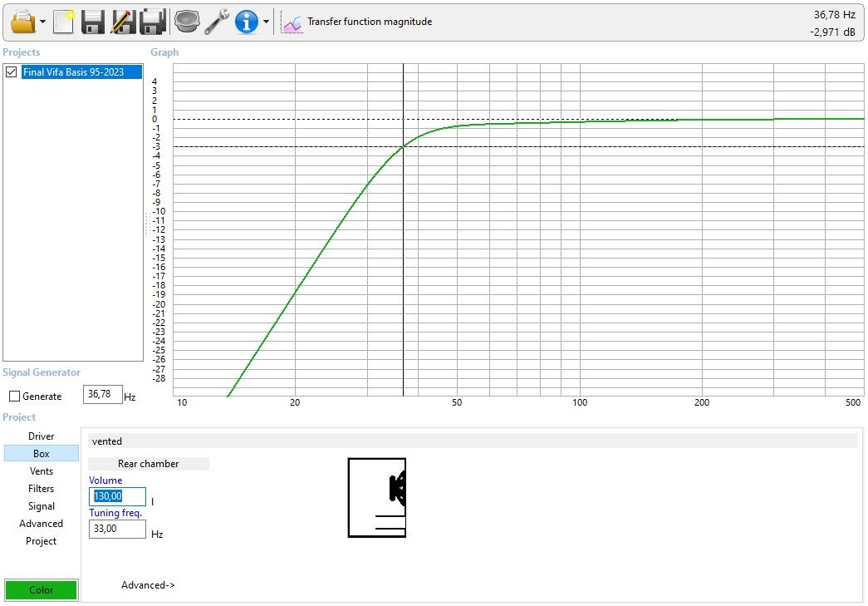868x606 pixels.
Task: Click the 100 Hz label on frequency axis
Action: click(x=580, y=402)
